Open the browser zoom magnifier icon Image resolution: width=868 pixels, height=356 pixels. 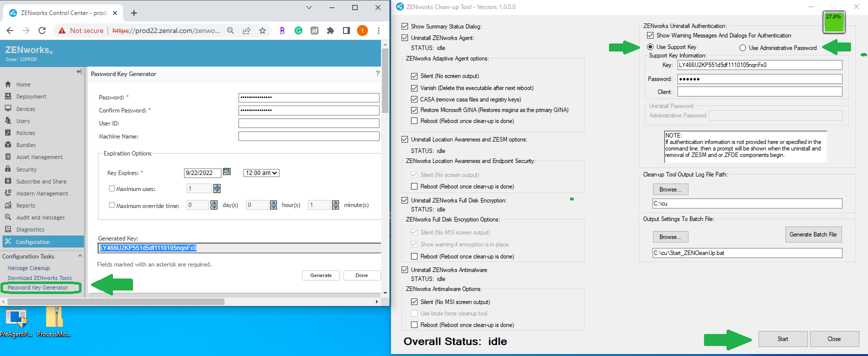point(230,30)
